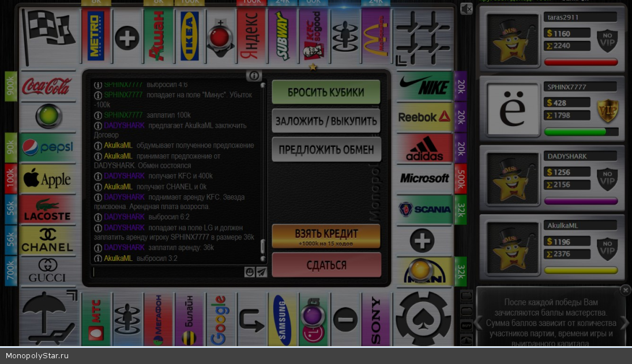Click the green light tile below Coca-Cola

coord(48,116)
